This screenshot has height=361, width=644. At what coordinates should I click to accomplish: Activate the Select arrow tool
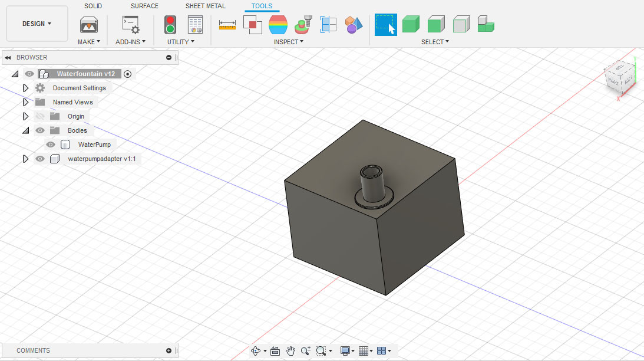[x=386, y=25]
